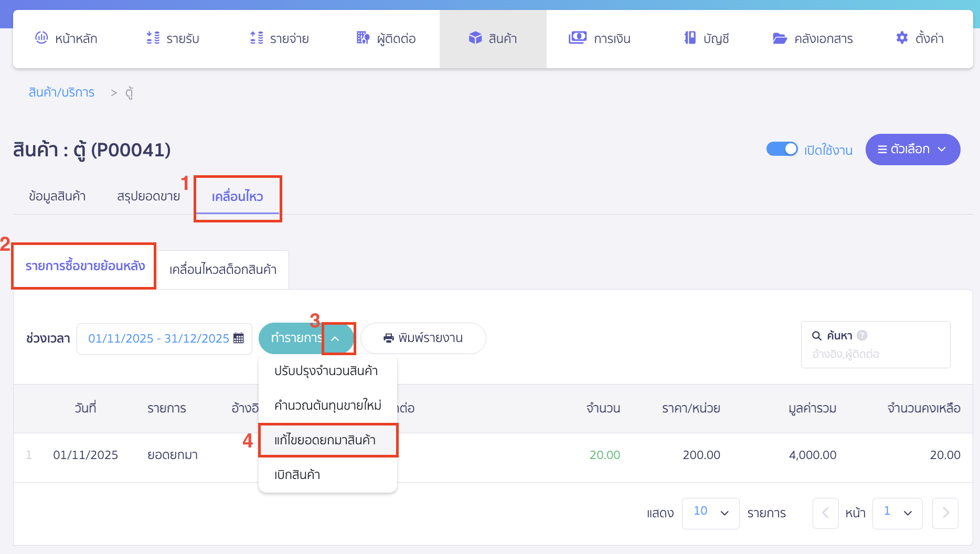The height and width of the screenshot is (554, 980).
Task: Select the รายจ่าย expense icon
Action: pyautogui.click(x=256, y=38)
